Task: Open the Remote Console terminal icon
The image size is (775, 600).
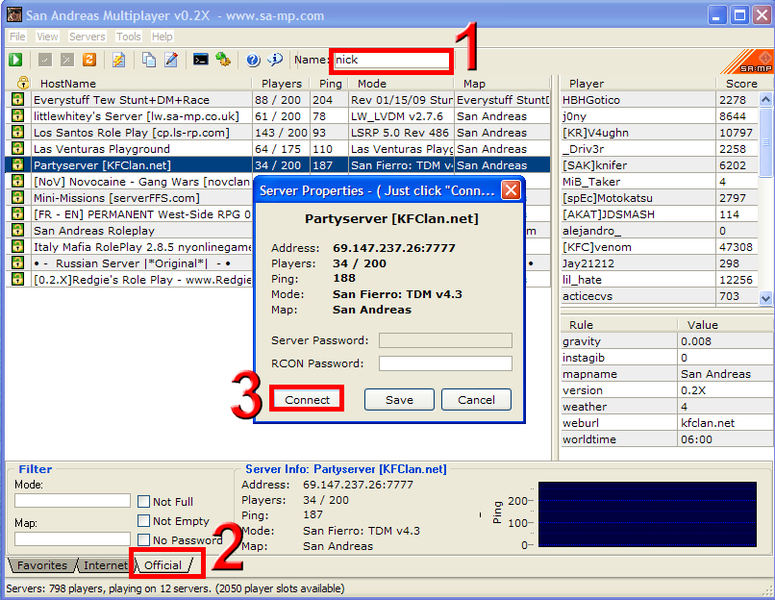Action: 200,60
